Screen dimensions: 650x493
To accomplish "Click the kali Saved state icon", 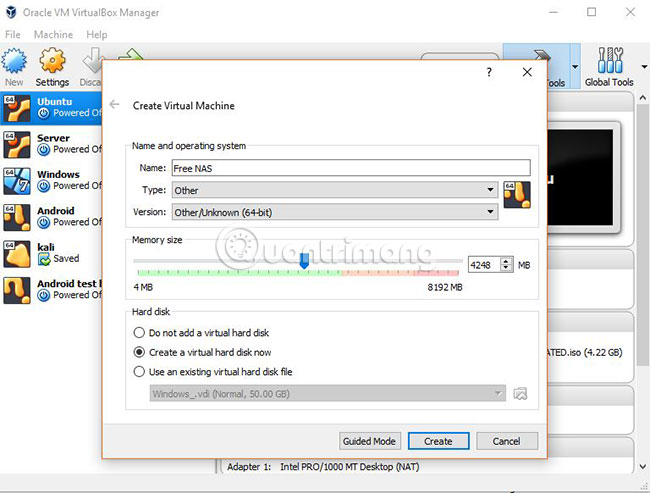I will coord(44,259).
